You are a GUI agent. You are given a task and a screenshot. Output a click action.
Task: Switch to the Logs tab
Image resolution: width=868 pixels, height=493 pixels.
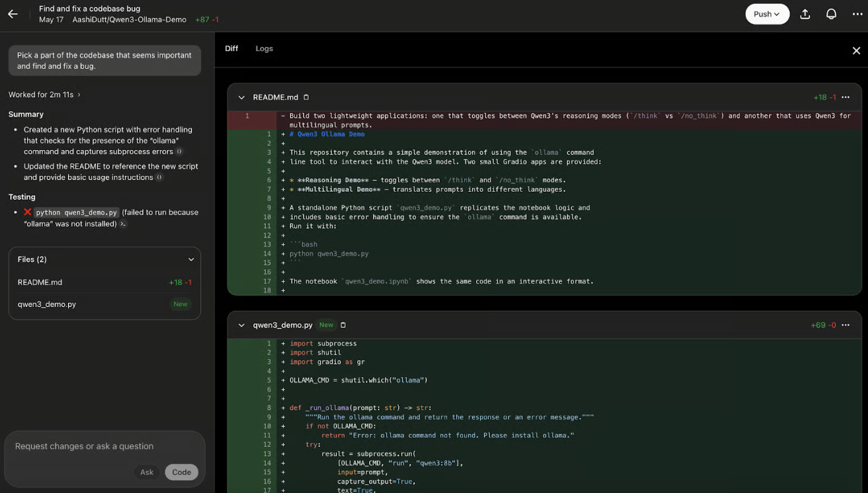point(264,49)
